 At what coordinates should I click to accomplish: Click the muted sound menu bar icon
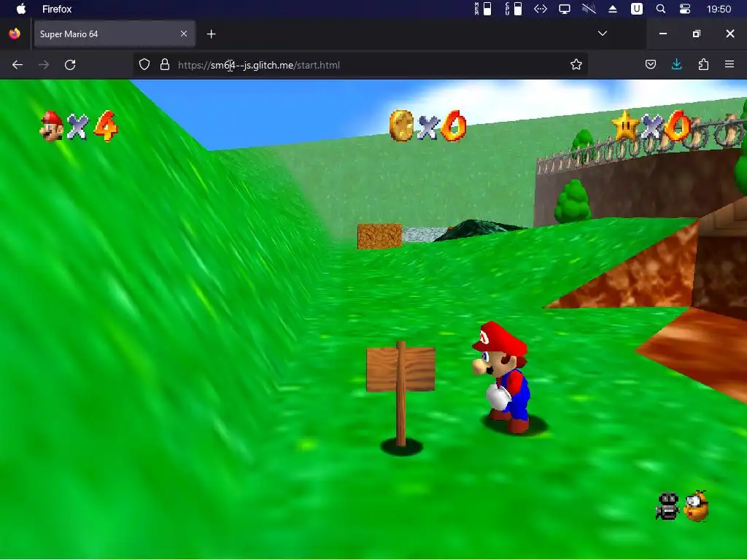(589, 9)
